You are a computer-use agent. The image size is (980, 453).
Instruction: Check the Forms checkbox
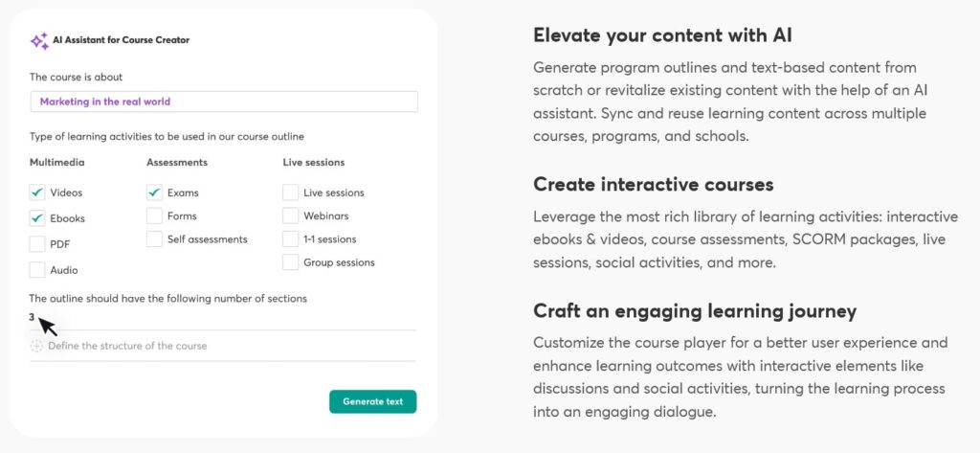pos(154,215)
